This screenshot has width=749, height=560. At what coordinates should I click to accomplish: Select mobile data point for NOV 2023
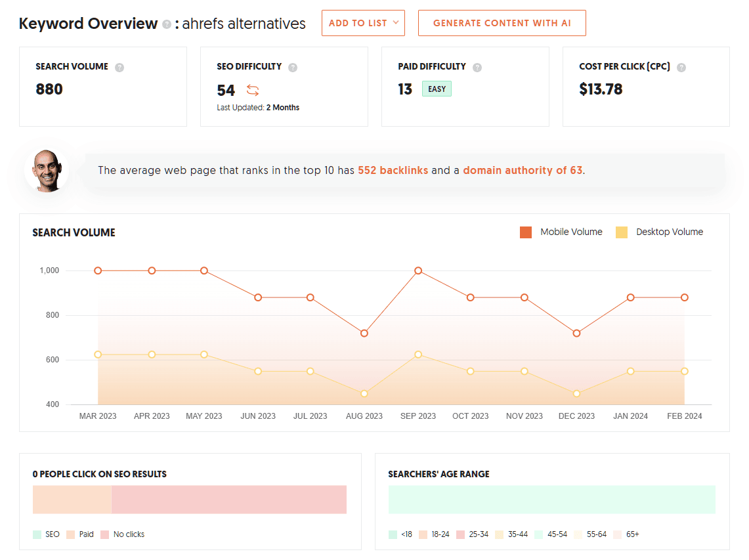(524, 297)
